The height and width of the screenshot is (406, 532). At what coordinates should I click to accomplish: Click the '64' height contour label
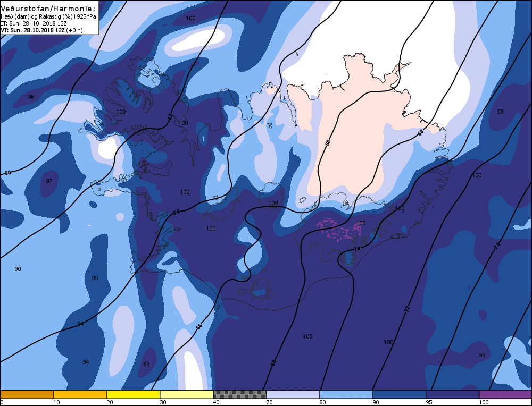coord(176,213)
